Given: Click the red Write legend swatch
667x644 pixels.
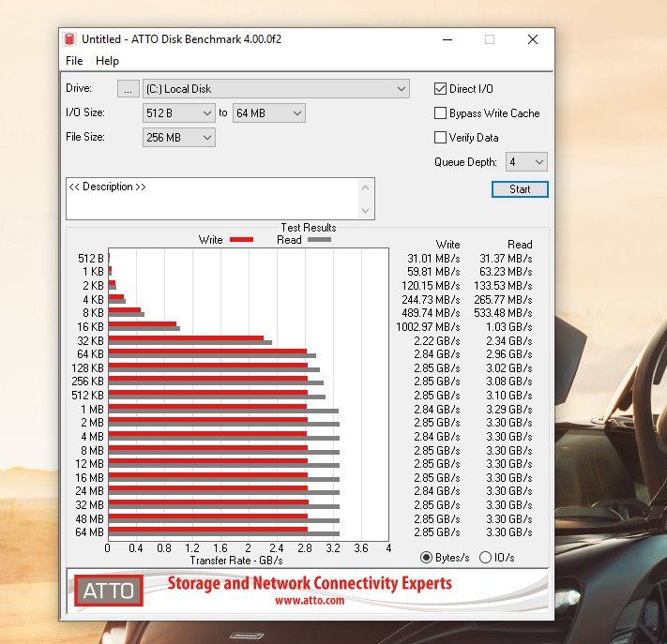Looking at the screenshot, I should pos(241,240).
